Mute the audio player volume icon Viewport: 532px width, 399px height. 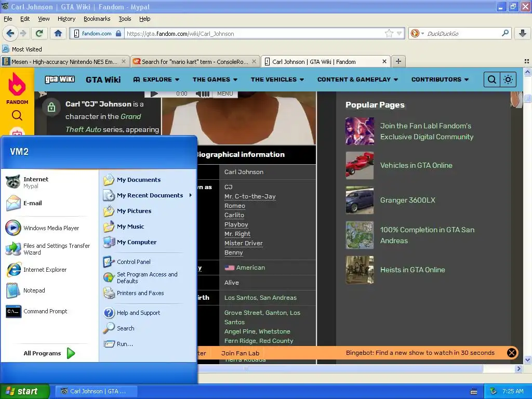tap(203, 94)
